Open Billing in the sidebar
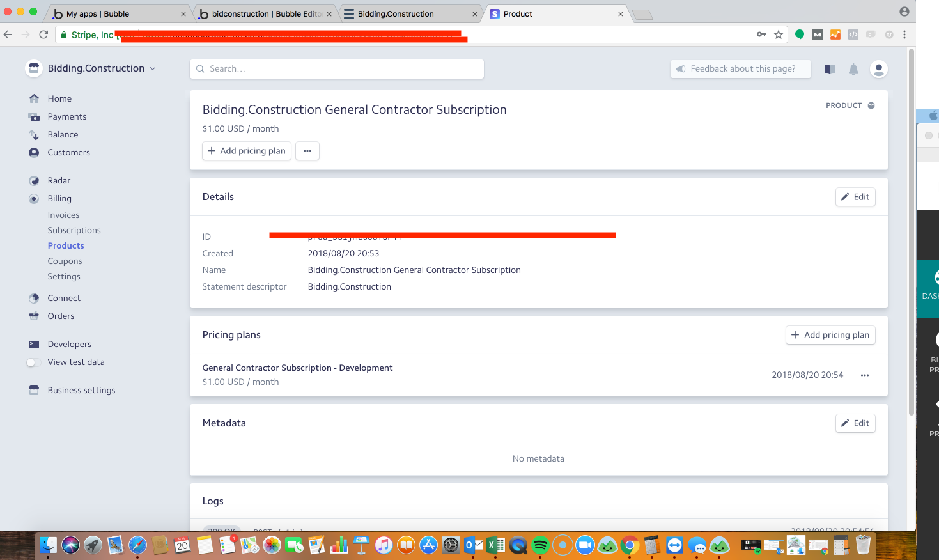Image resolution: width=939 pixels, height=560 pixels. tap(59, 198)
